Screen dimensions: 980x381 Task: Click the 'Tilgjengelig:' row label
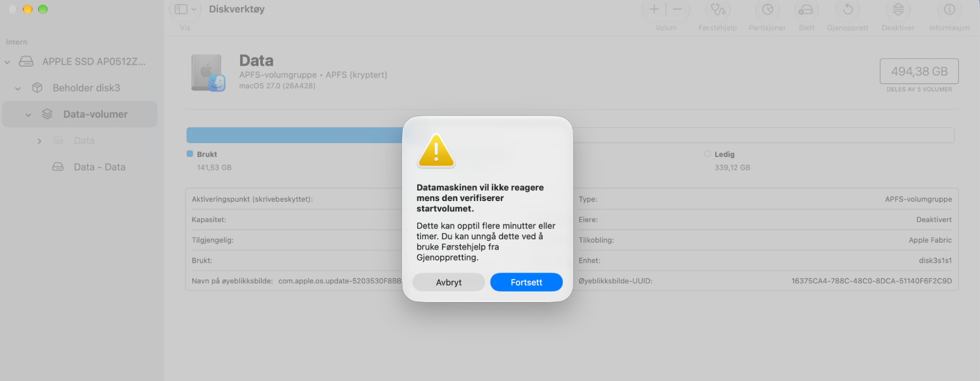coord(213,240)
